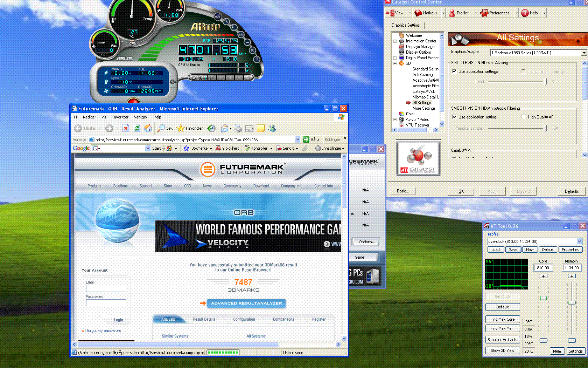The image size is (588, 368).
Task: Click Scan for Artifacts in ATITool
Action: click(x=502, y=340)
